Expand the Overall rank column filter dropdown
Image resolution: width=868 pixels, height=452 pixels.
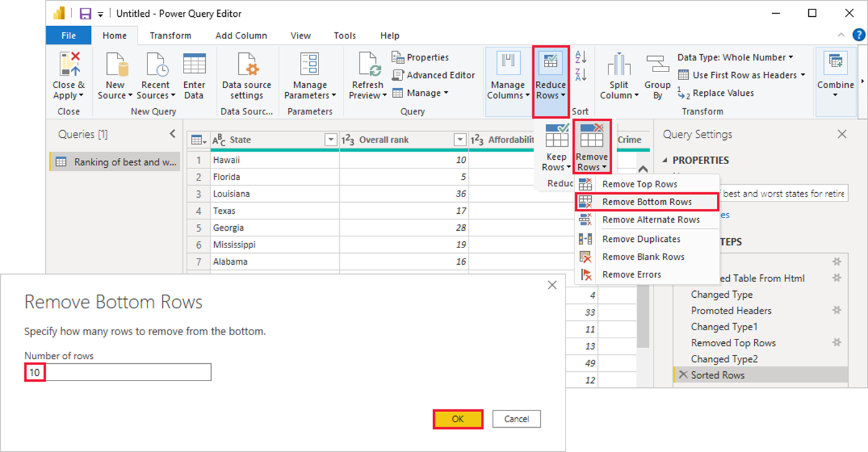click(460, 140)
